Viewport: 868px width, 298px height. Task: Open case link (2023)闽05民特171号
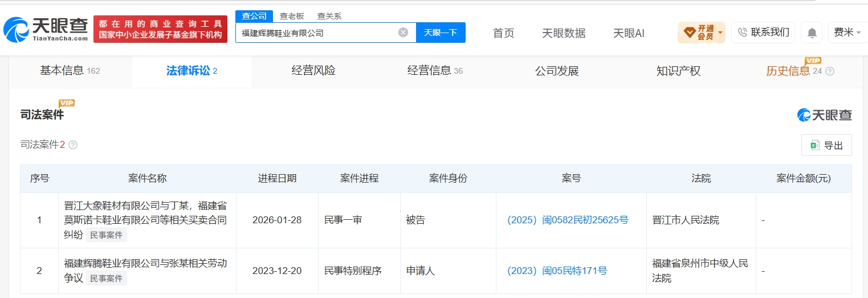point(557,271)
